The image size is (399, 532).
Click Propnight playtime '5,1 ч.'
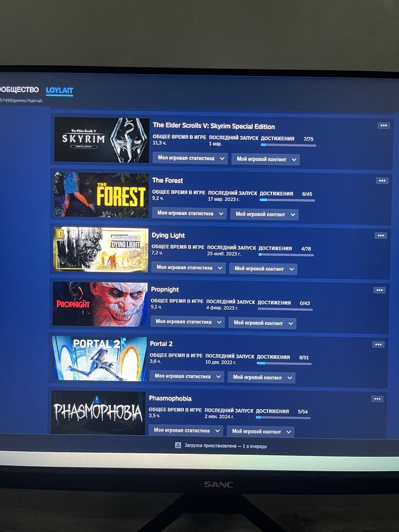click(156, 307)
